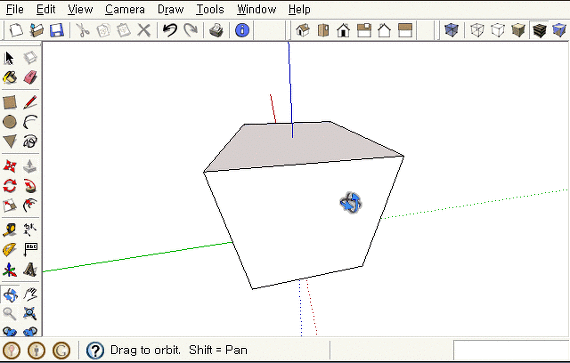Open the View menu

click(x=80, y=9)
